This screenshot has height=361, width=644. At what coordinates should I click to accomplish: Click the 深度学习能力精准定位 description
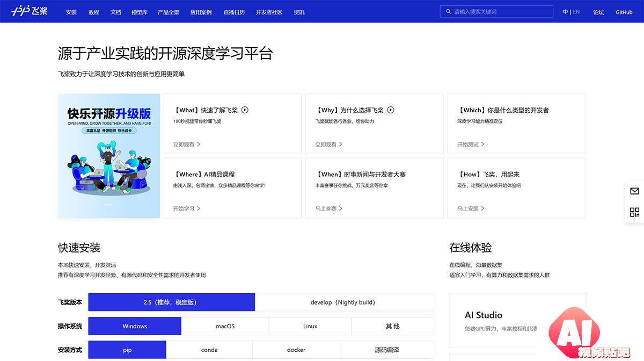480,121
